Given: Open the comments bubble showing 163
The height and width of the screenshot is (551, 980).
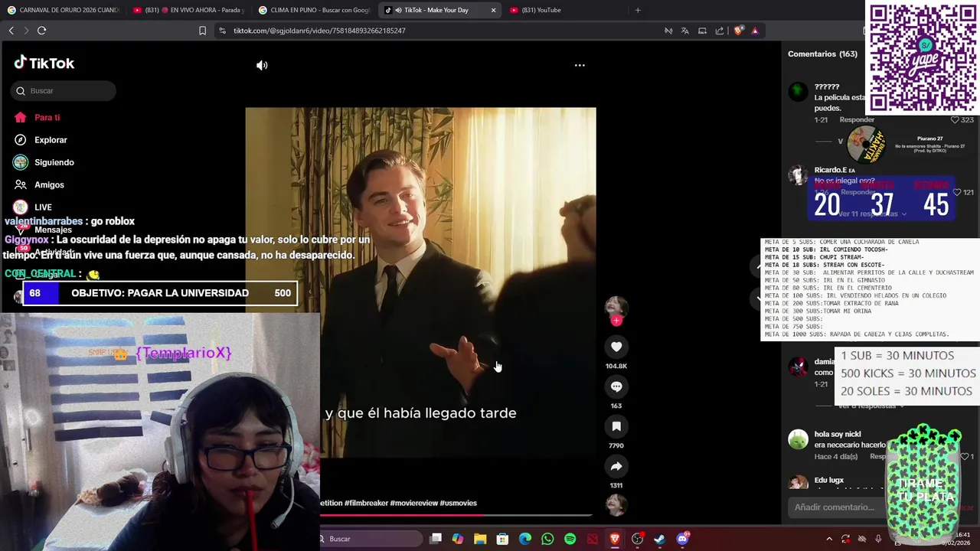Looking at the screenshot, I should [616, 386].
